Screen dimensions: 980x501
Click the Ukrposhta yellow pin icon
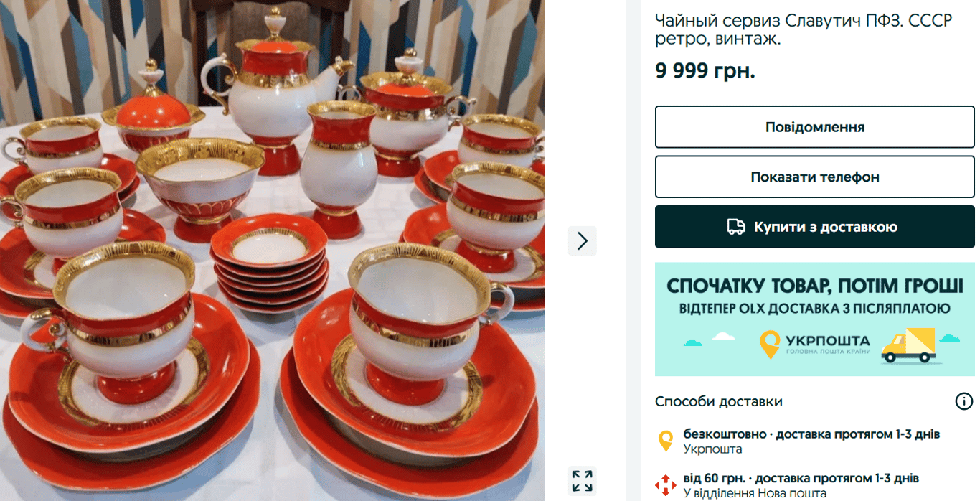point(666,441)
